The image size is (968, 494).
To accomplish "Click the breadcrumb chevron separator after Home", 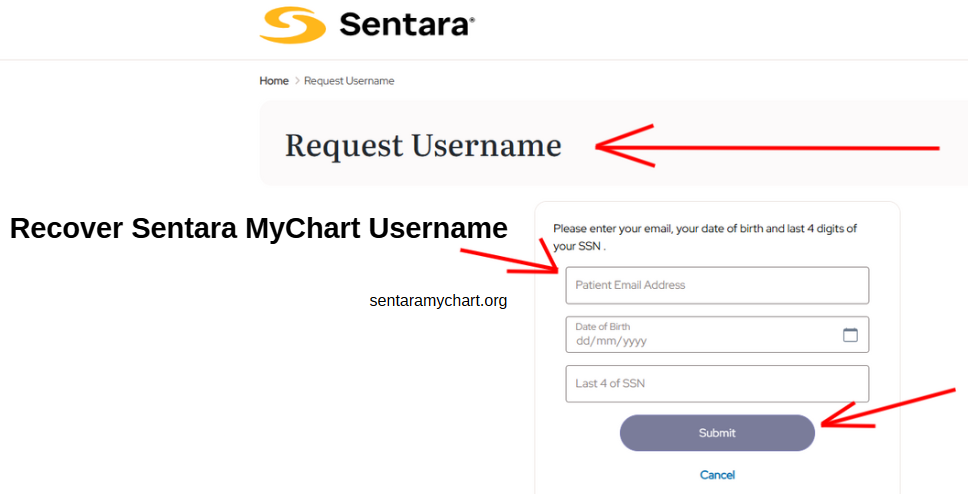I will point(296,81).
